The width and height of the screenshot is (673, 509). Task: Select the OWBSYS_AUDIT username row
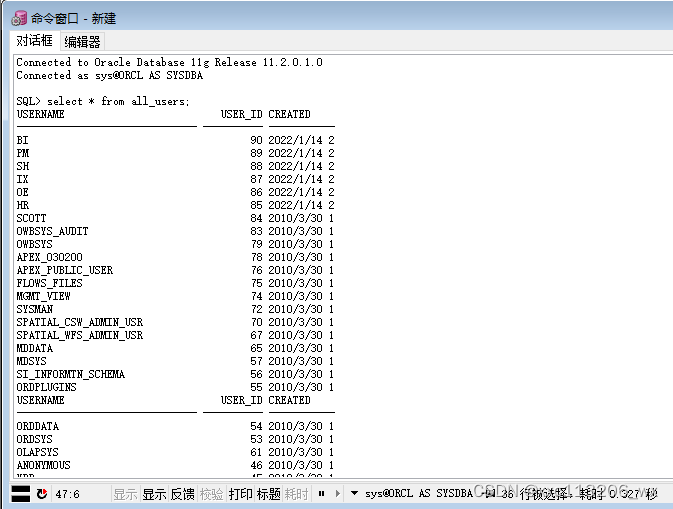click(x=52, y=231)
